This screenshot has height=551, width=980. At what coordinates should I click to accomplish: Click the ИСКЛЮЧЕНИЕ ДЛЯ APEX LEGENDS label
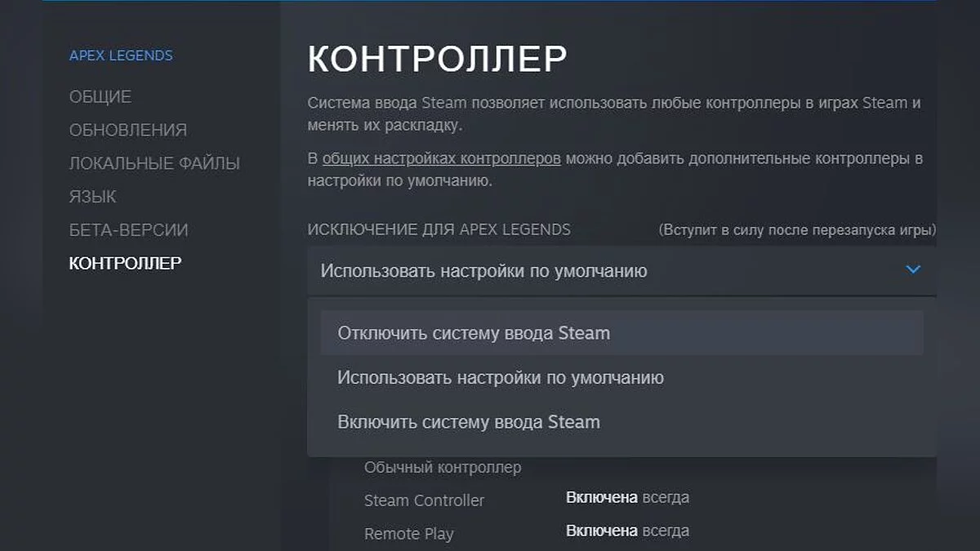439,229
